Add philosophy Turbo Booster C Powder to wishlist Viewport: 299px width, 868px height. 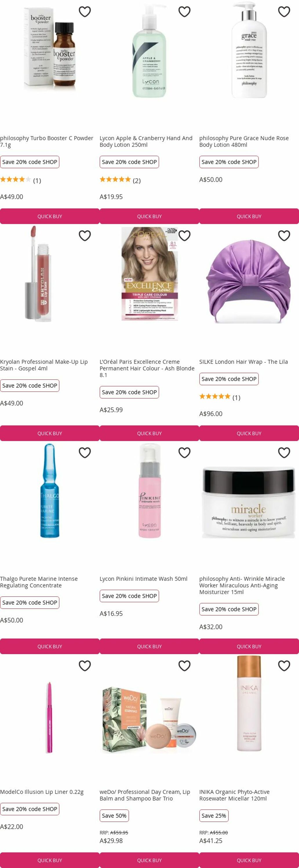[x=85, y=12]
